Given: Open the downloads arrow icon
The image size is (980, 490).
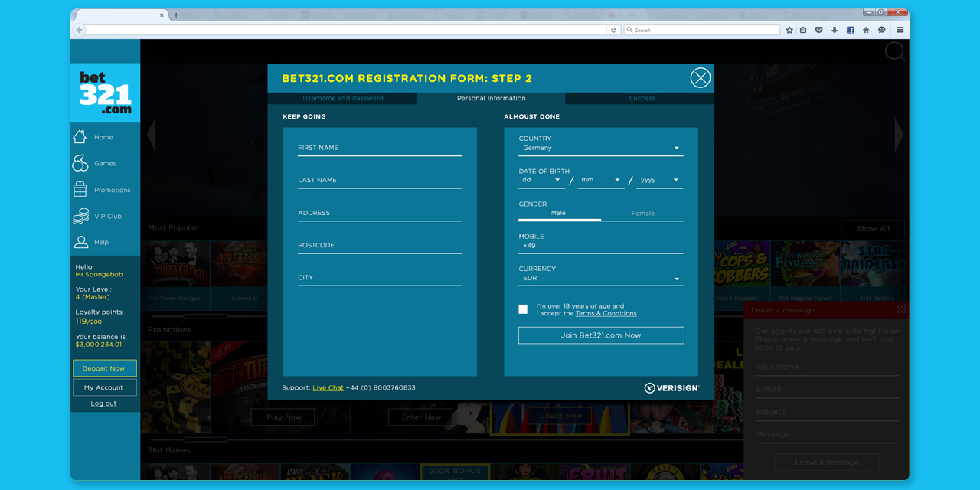Looking at the screenshot, I should pyautogui.click(x=834, y=30).
